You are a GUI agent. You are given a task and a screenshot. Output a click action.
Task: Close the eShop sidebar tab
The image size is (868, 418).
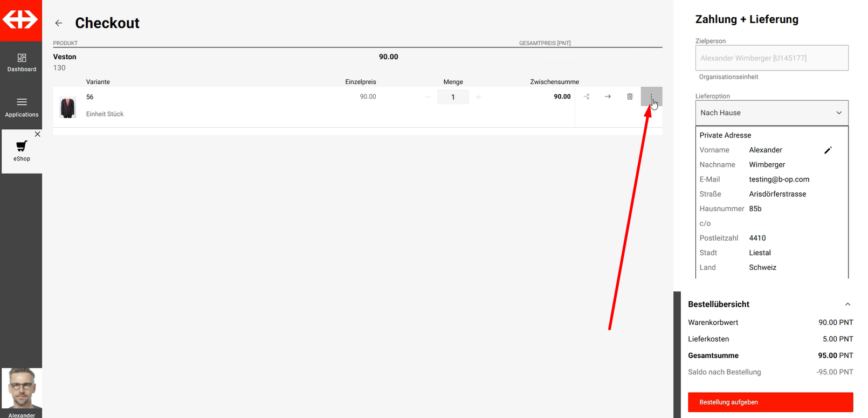pos(37,134)
